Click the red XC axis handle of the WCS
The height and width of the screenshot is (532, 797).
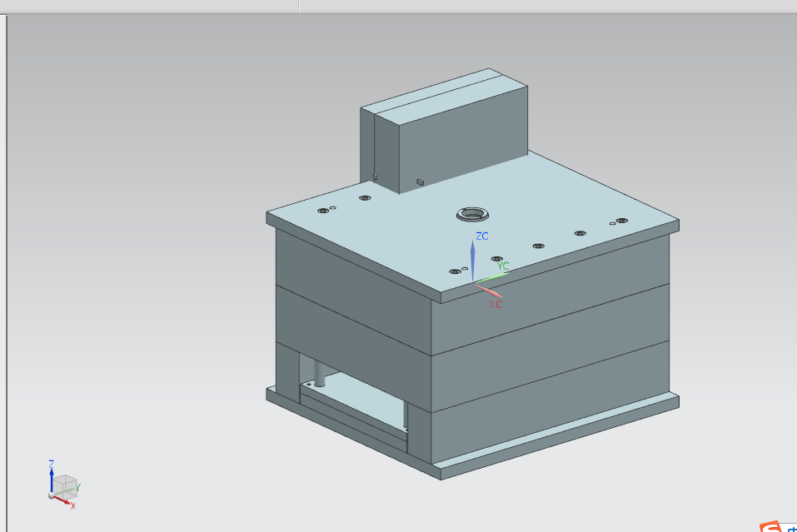pos(488,291)
